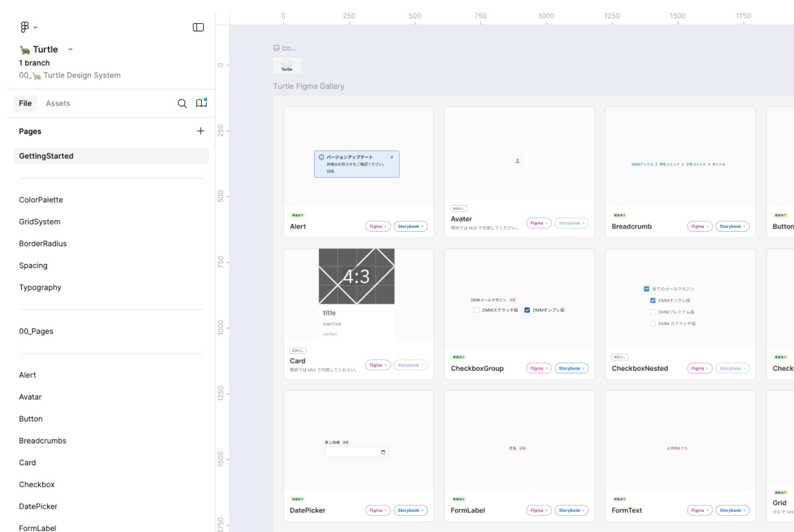This screenshot has height=532, width=794.
Task: Open the dropdown beside the Figma logo
Action: pyautogui.click(x=36, y=27)
